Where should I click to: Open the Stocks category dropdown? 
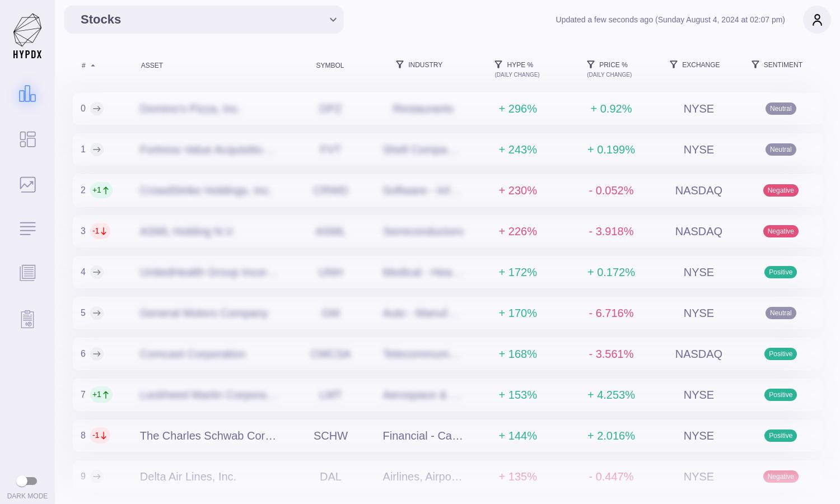point(204,20)
